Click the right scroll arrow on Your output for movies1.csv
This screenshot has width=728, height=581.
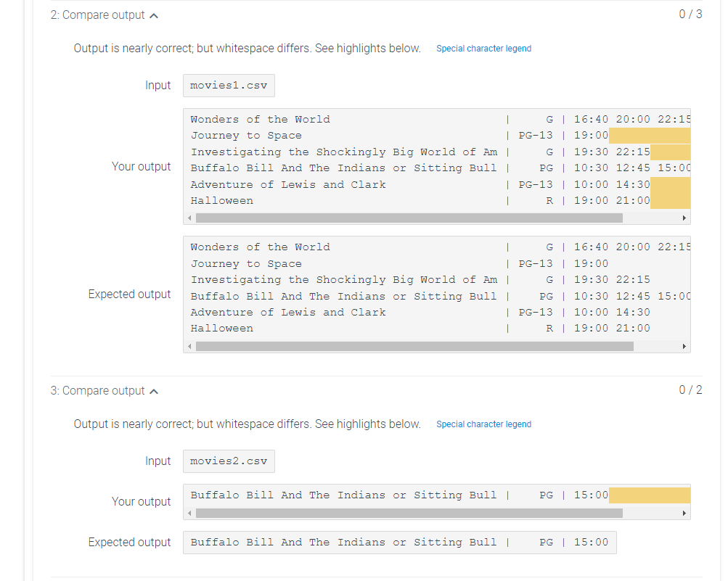tap(682, 217)
